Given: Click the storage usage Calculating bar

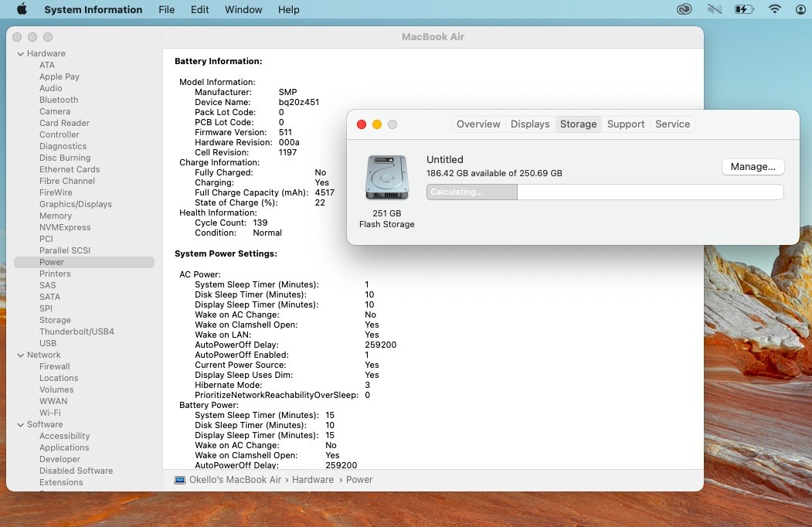Looking at the screenshot, I should click(604, 192).
